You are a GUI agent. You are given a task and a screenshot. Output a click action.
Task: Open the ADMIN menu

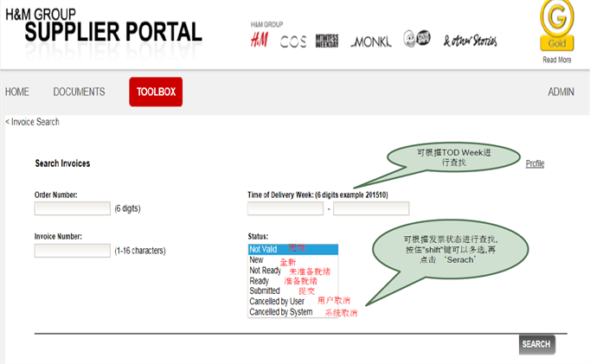tap(561, 92)
